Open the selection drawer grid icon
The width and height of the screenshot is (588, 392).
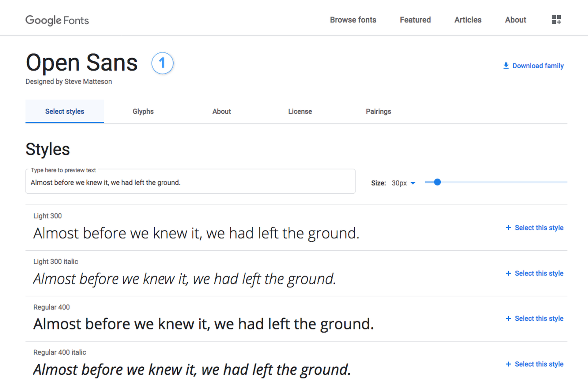click(556, 20)
